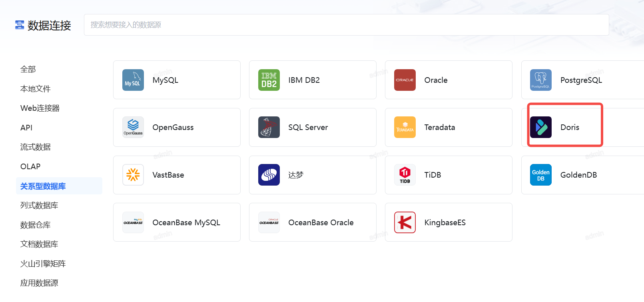Choose the Doris label text
Screen dimensions: 644x302
click(x=570, y=127)
